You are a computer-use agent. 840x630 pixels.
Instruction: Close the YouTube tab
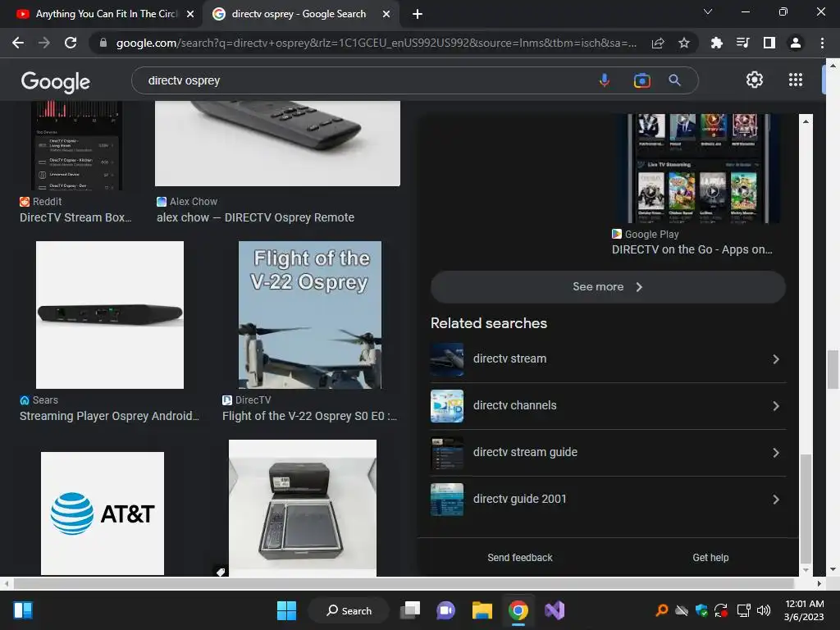pos(190,14)
